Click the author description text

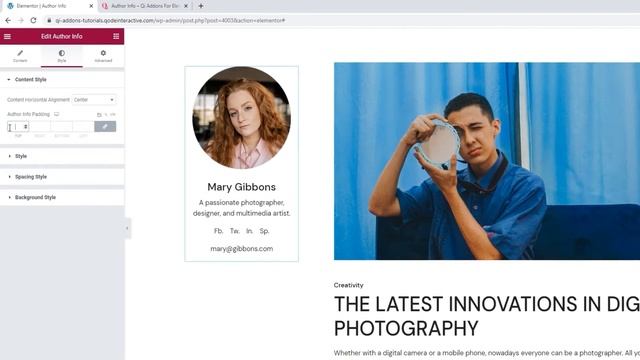(x=242, y=208)
